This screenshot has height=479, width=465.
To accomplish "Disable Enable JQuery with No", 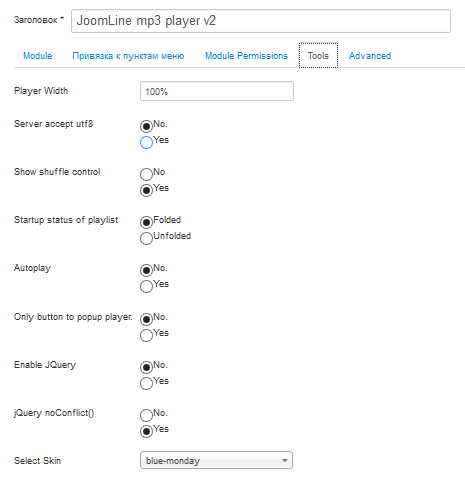I will pyautogui.click(x=146, y=367).
